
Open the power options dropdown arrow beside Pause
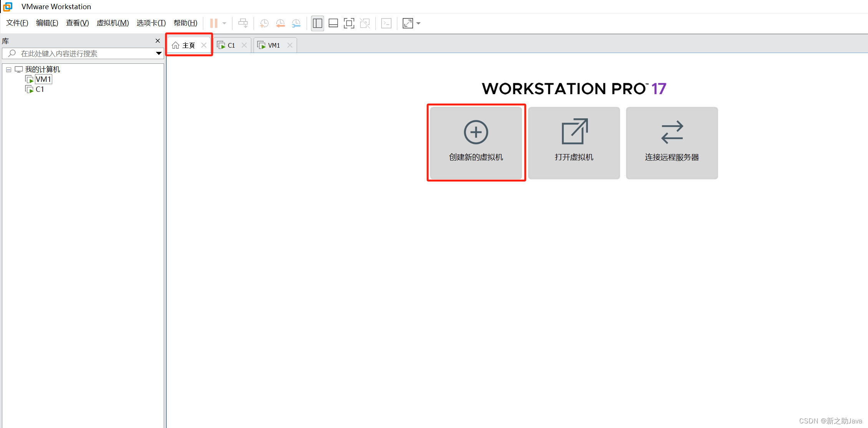tap(224, 23)
